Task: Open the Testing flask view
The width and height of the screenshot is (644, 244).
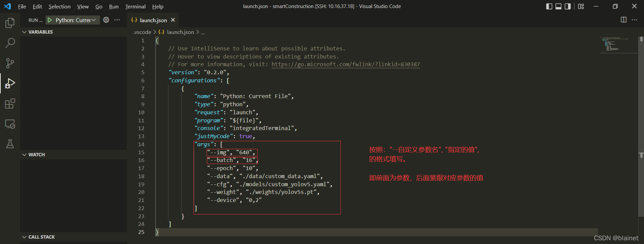Action: pos(10,144)
